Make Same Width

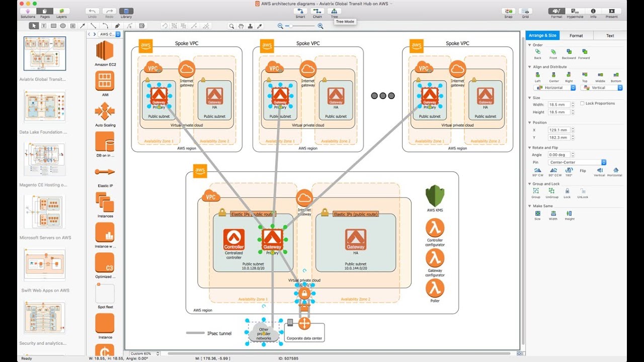coord(553,215)
